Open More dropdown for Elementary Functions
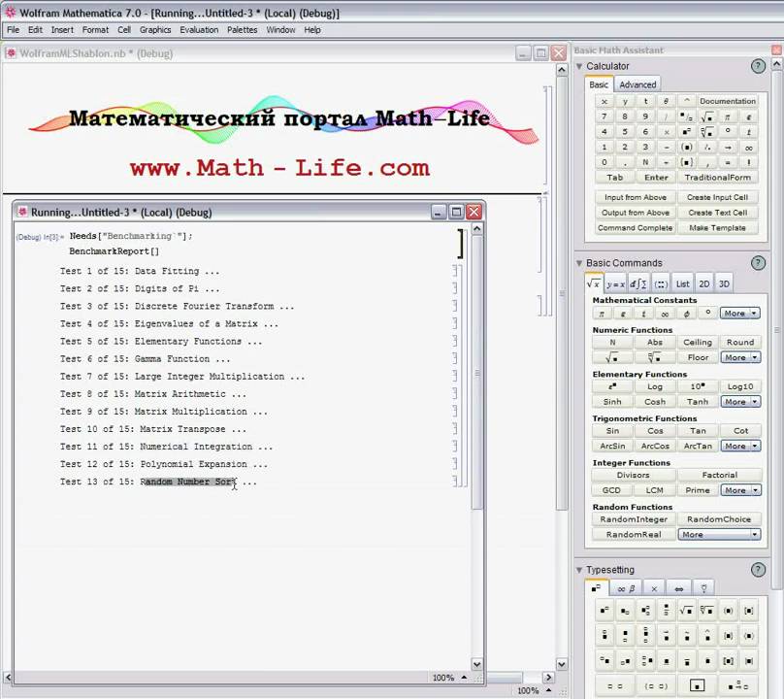This screenshot has height=699, width=784. pyautogui.click(x=740, y=402)
